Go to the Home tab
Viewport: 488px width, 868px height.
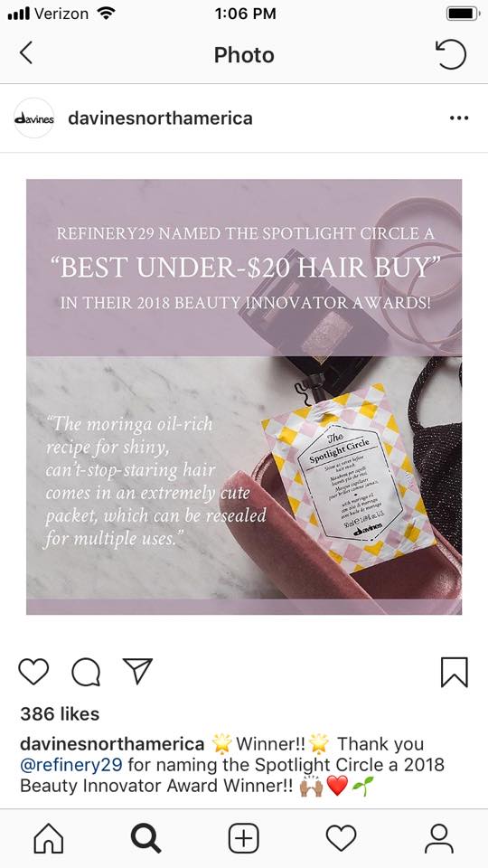(x=49, y=839)
